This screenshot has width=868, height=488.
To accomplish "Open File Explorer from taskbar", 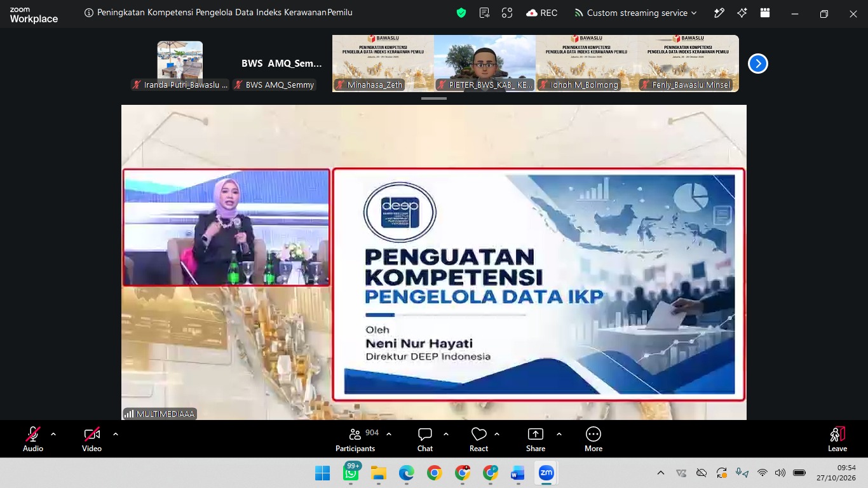I will point(379,473).
